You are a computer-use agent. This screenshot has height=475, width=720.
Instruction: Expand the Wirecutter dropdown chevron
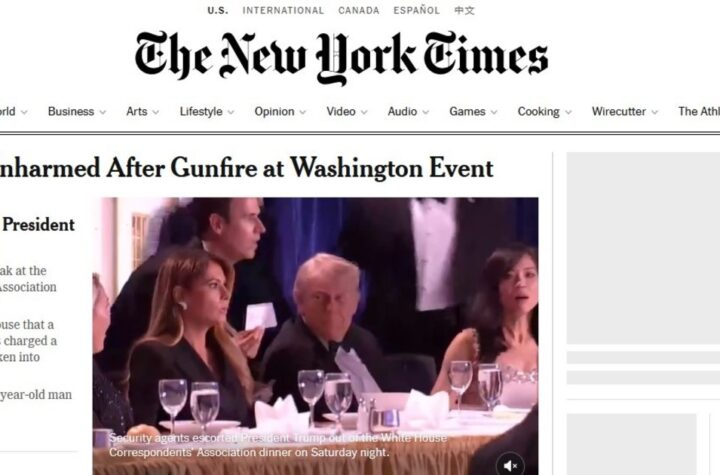pos(655,112)
